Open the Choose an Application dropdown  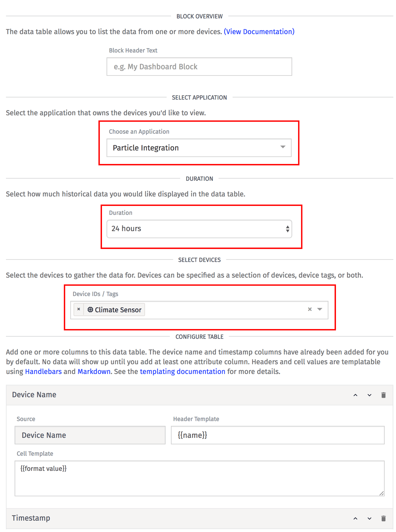pyautogui.click(x=199, y=148)
